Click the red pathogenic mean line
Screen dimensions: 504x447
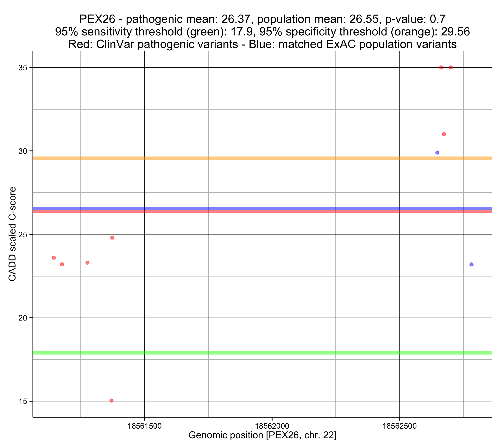(x=247, y=212)
